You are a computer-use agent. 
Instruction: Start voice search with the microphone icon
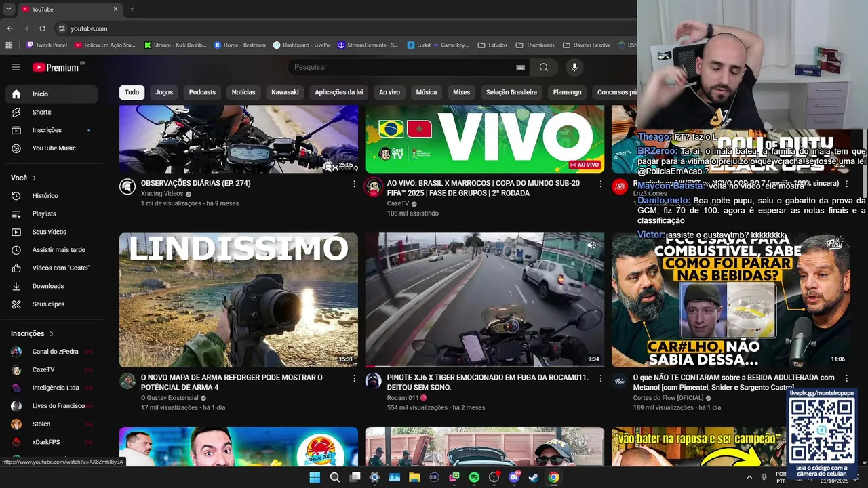click(x=574, y=67)
